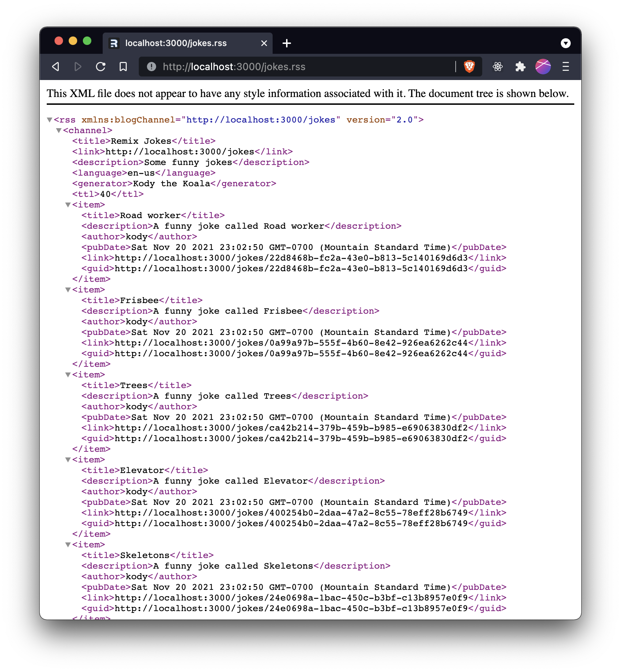Select the localhost:3000/jokes.rss tab
This screenshot has height=672, width=621.
tap(177, 43)
